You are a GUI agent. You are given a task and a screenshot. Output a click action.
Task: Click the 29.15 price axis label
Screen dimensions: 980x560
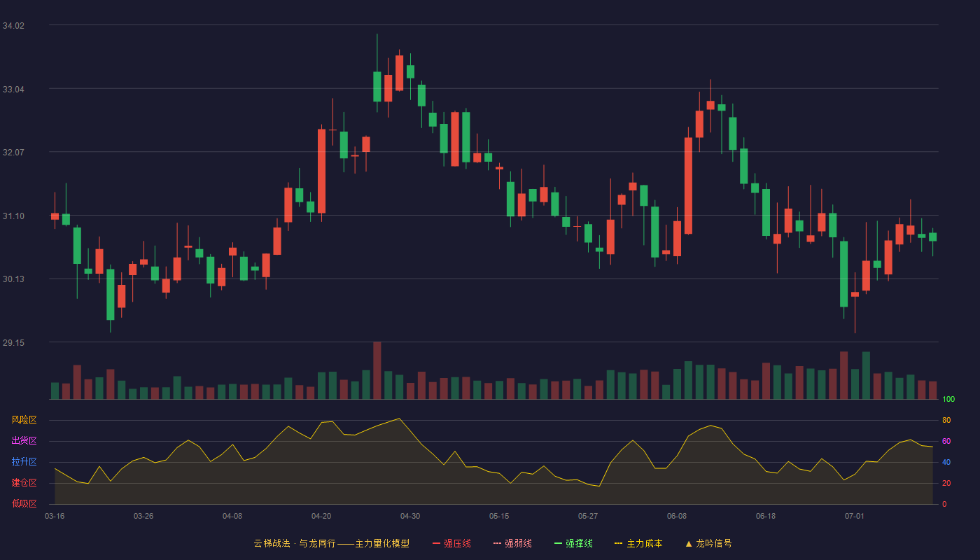click(13, 343)
